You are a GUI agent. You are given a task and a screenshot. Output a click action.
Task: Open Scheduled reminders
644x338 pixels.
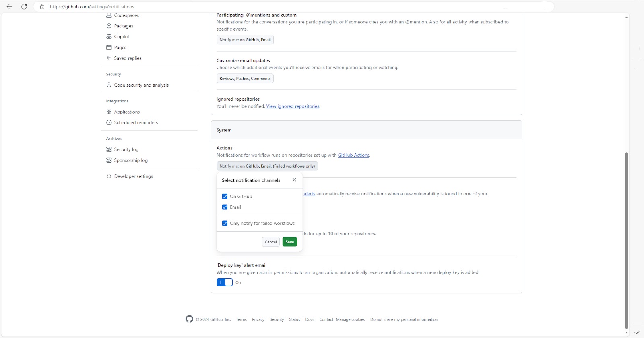click(136, 122)
